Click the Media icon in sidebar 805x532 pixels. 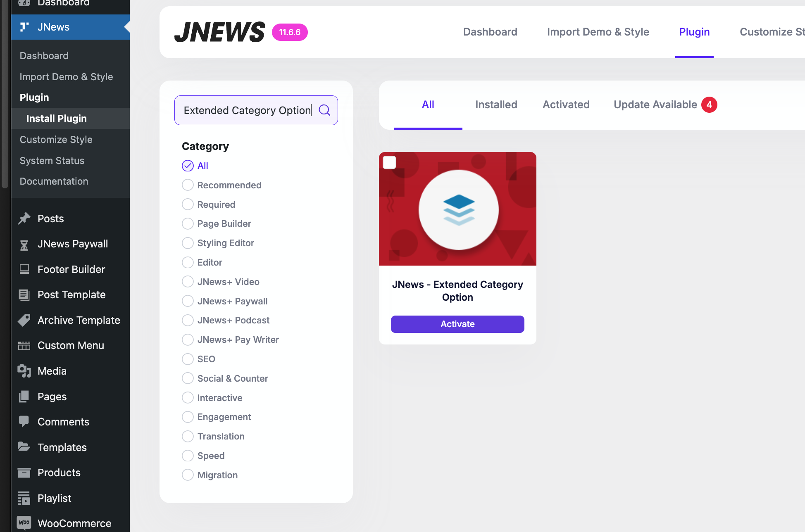(24, 371)
